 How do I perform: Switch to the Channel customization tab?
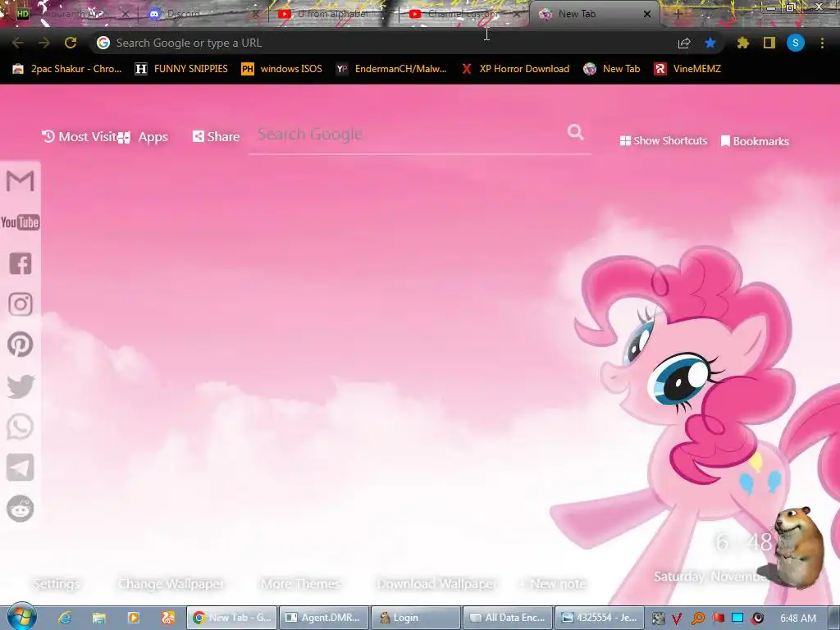tap(464, 14)
